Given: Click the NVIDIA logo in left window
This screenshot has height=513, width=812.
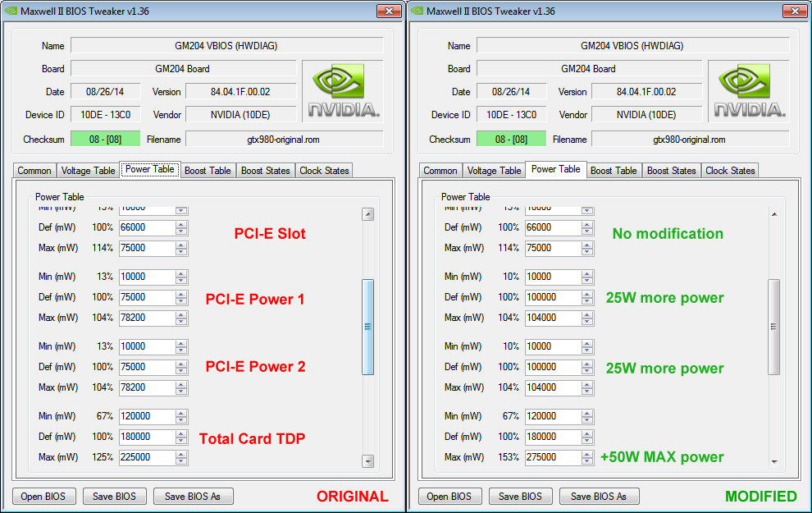Looking at the screenshot, I should coord(343,91).
